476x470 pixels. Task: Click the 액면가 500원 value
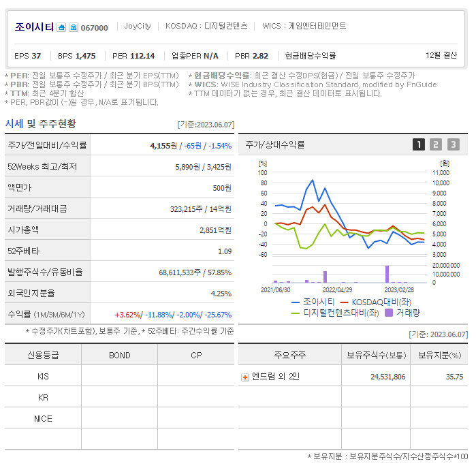tap(222, 188)
